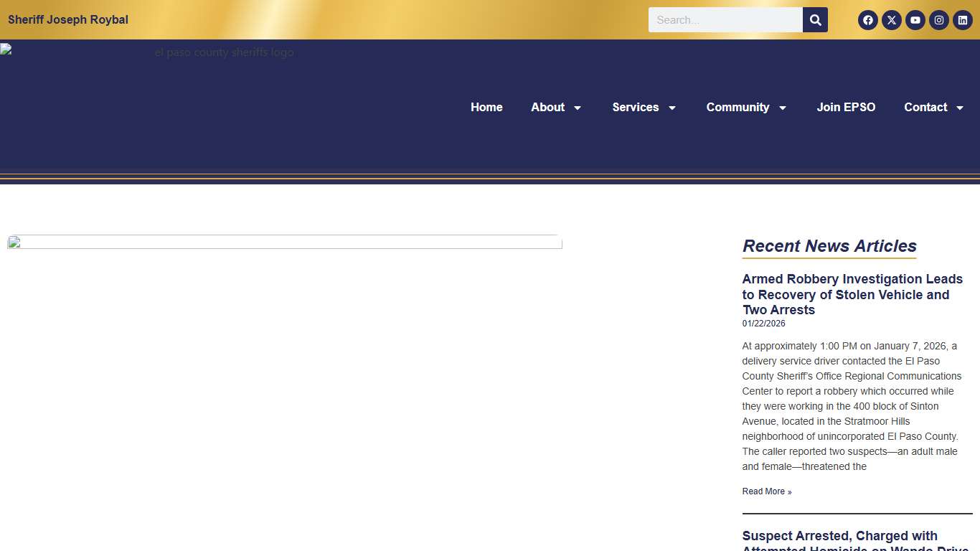Focus the Search input field
This screenshot has width=980, height=551.
point(725,20)
